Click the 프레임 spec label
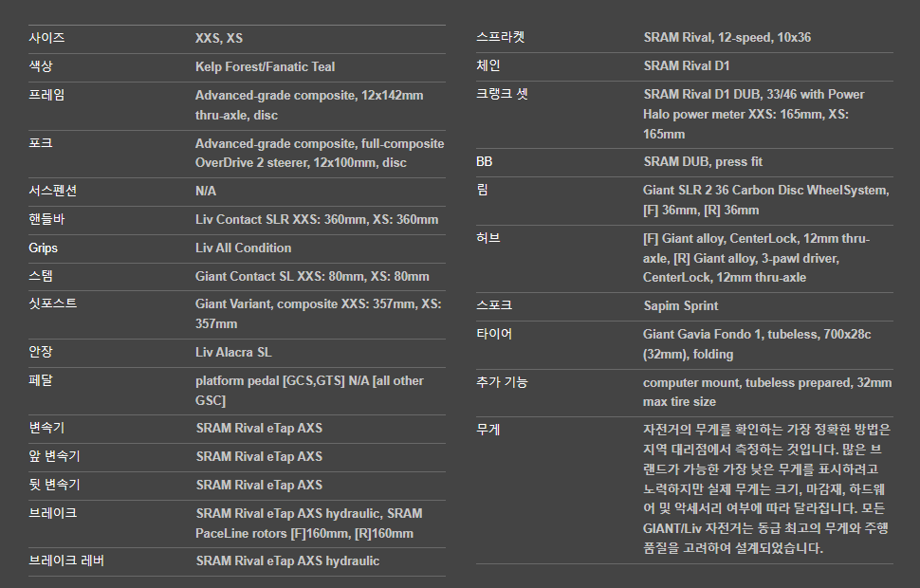Image resolution: width=920 pixels, height=588 pixels. 46,95
